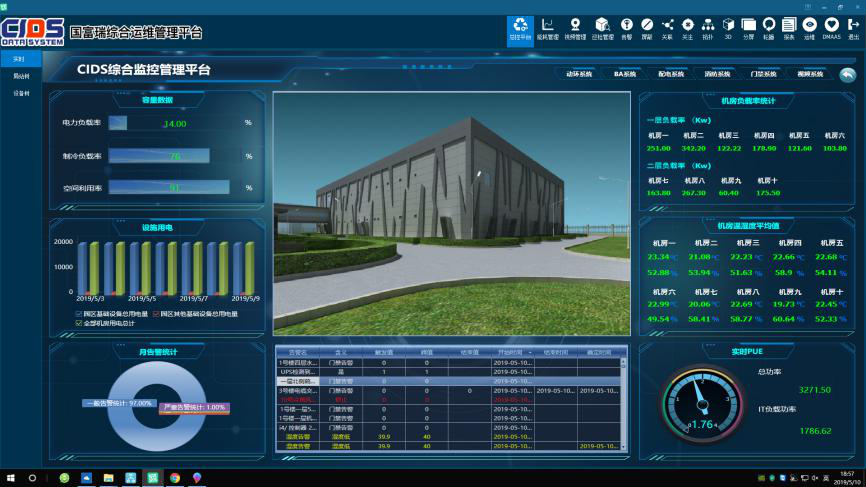Switch to the 3D view icon
This screenshot has height=487, width=866.
tap(728, 29)
